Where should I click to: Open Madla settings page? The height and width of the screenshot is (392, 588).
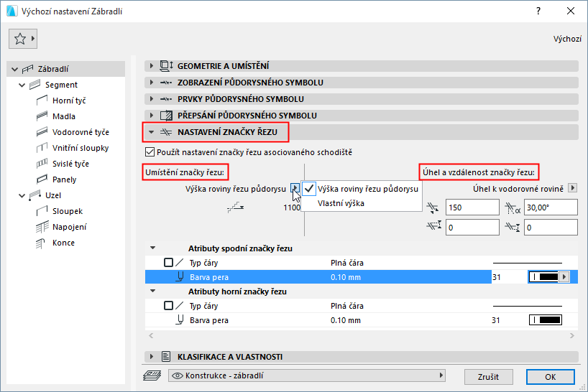pos(64,116)
